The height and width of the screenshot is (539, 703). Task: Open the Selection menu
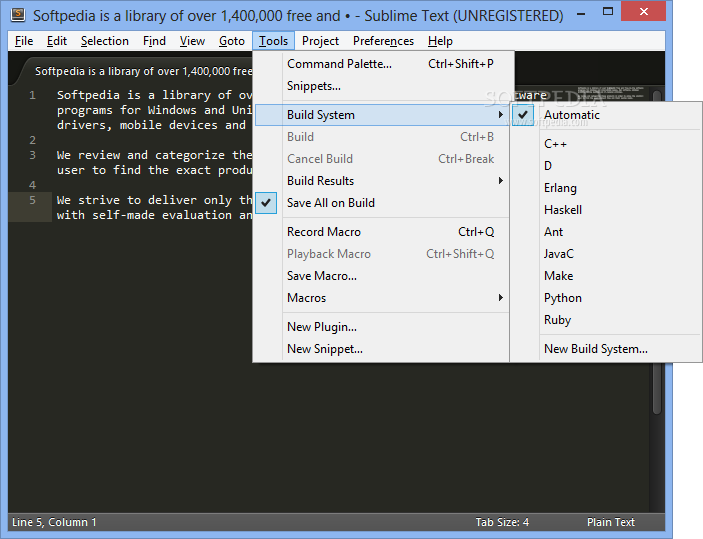click(x=104, y=41)
